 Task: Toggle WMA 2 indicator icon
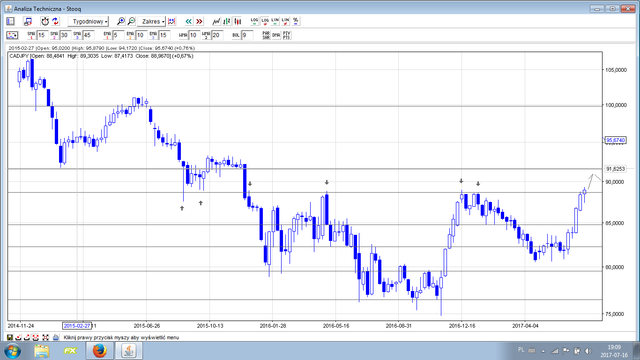pos(206,36)
